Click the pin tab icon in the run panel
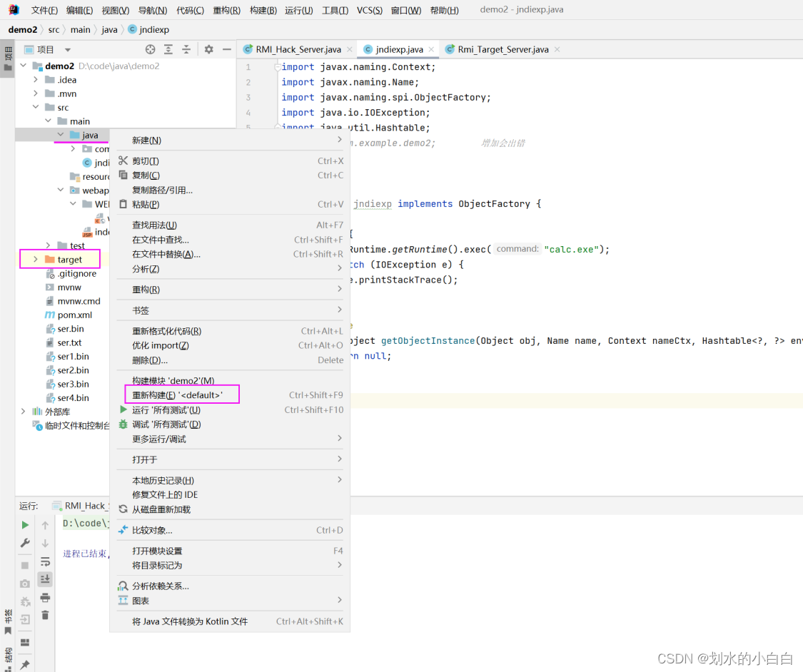 pyautogui.click(x=25, y=664)
